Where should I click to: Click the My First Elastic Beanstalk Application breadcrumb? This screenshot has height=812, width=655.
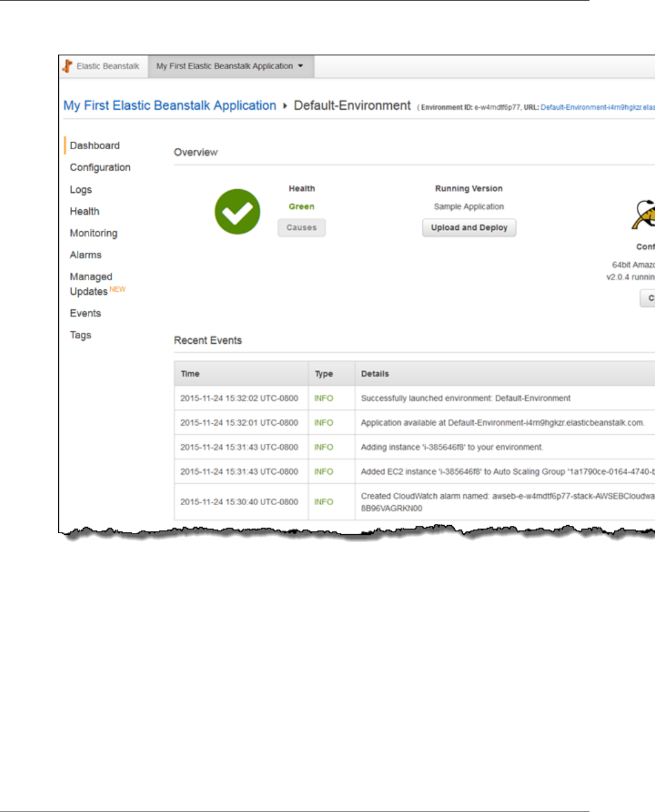tap(170, 106)
